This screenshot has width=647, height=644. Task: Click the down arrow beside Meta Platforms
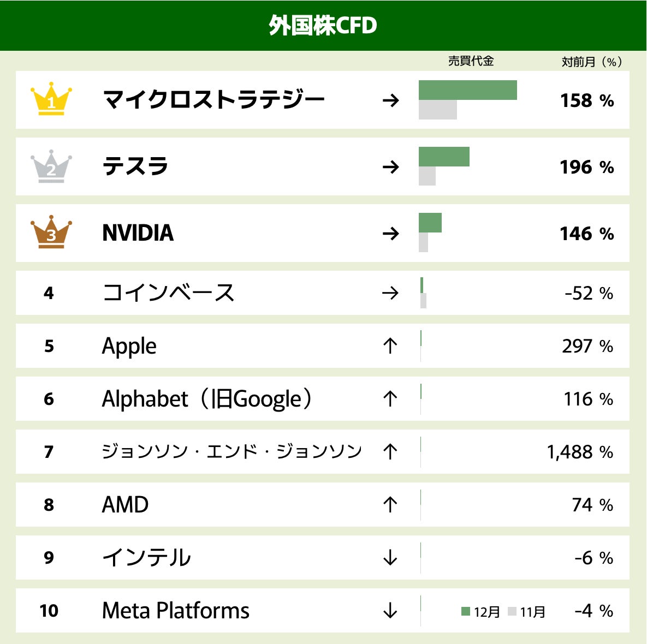click(390, 610)
